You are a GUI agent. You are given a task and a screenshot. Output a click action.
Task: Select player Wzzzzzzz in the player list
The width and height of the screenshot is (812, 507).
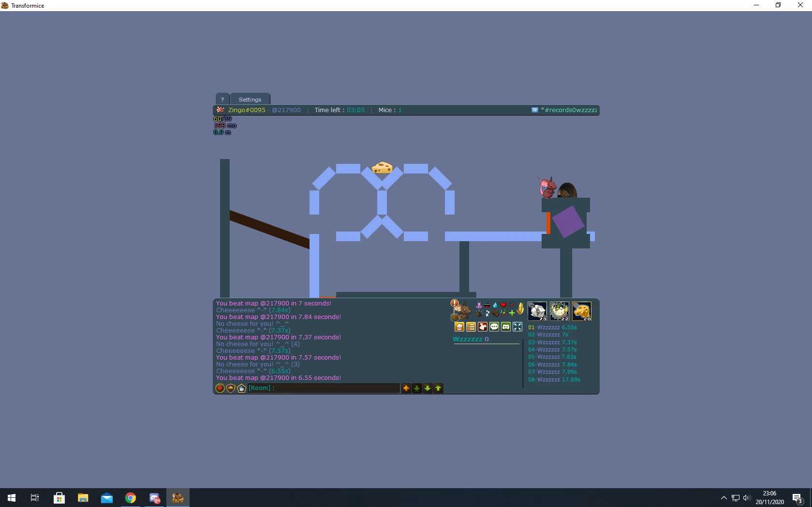(x=471, y=339)
